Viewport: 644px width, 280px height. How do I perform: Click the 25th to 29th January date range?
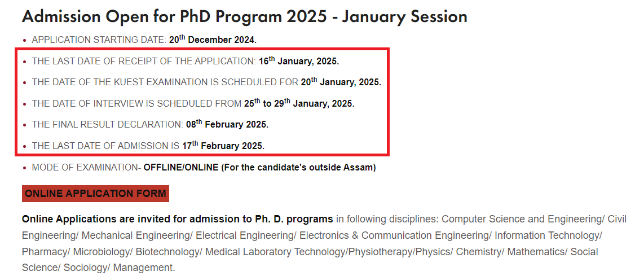(299, 103)
